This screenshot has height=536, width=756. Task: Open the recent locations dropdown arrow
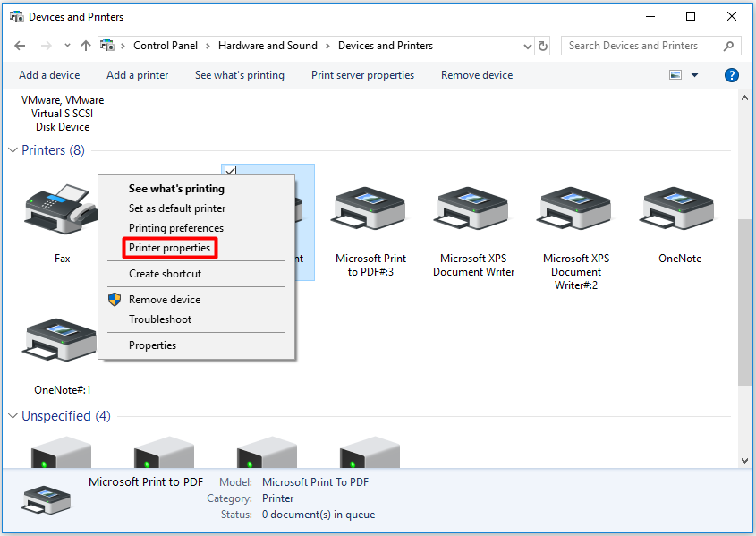[67, 46]
